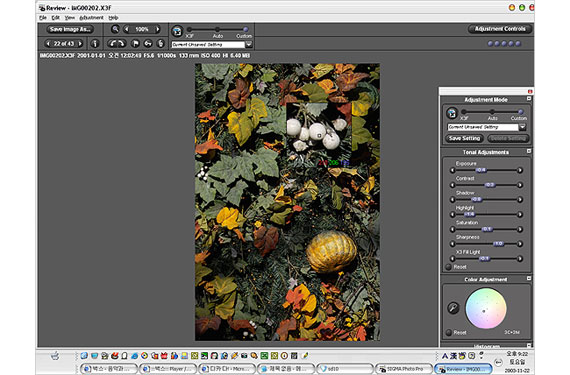Click the round adjustment mode icon in the top toolbar

[177, 31]
